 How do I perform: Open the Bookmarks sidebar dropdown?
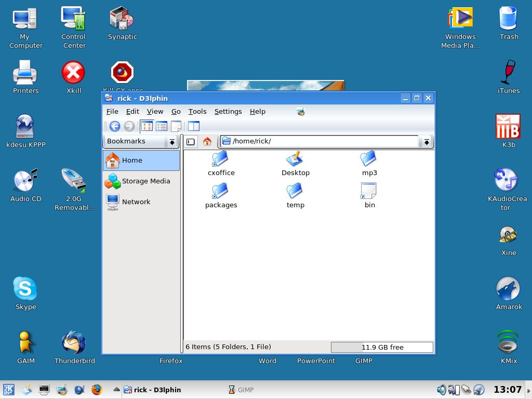pos(172,142)
